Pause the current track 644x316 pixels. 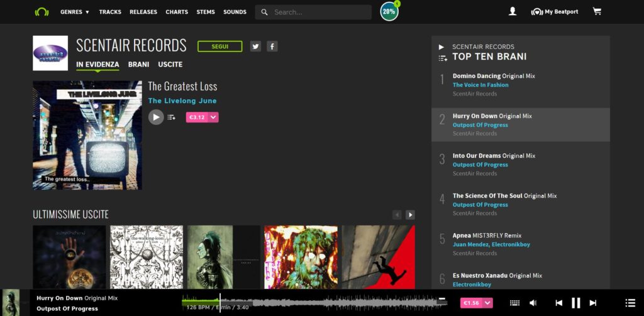[x=576, y=303]
